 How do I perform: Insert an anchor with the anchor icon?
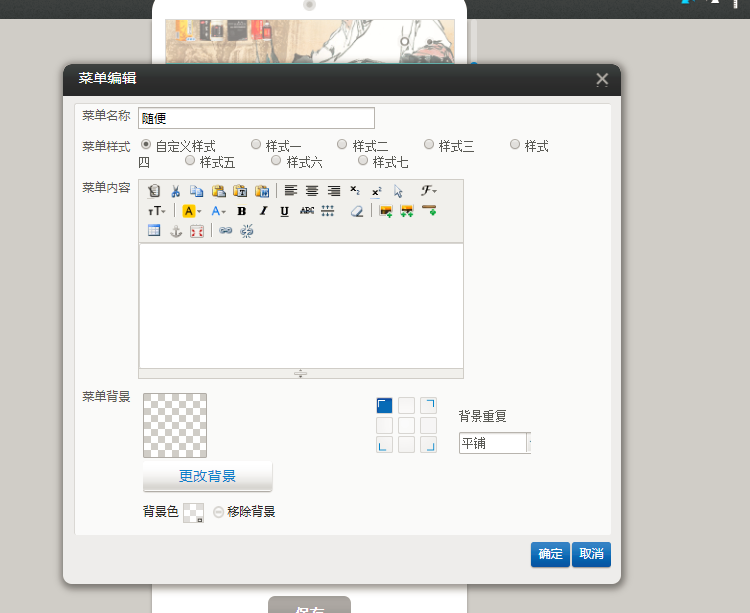tap(175, 231)
